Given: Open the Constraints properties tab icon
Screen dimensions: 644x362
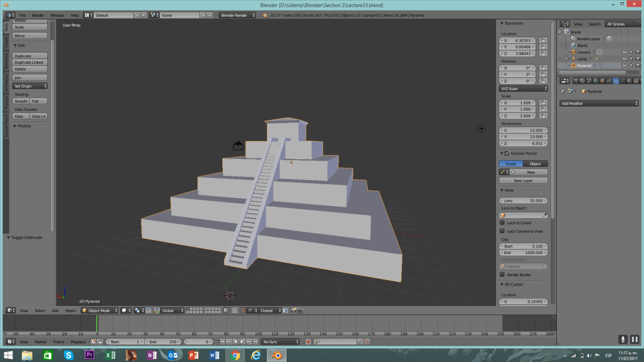Looking at the screenshot, I should pos(609,81).
